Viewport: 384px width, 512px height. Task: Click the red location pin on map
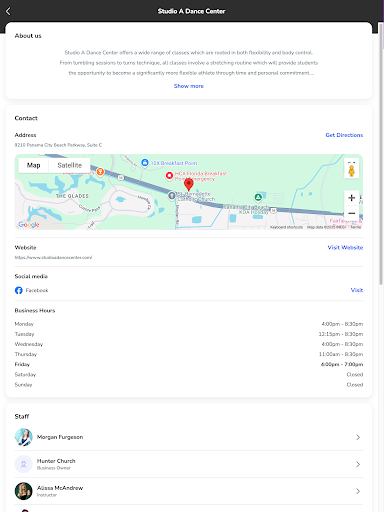(189, 184)
